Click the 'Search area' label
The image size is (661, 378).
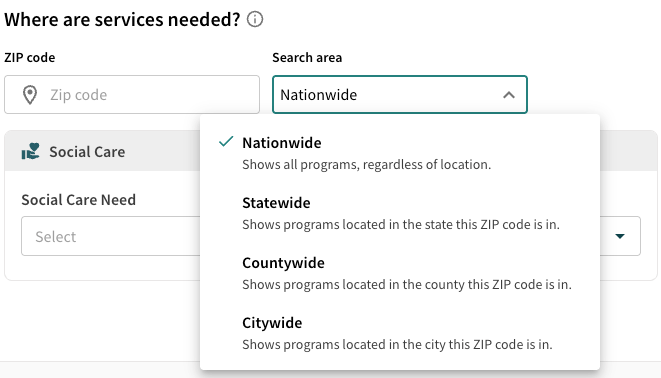tap(307, 57)
